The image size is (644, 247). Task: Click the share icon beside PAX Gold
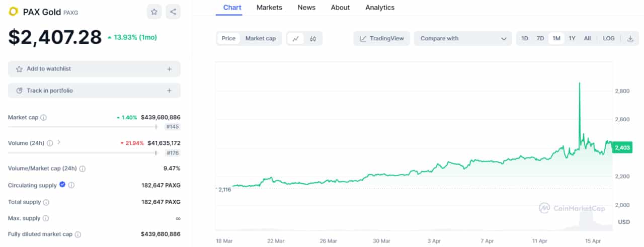click(x=173, y=12)
